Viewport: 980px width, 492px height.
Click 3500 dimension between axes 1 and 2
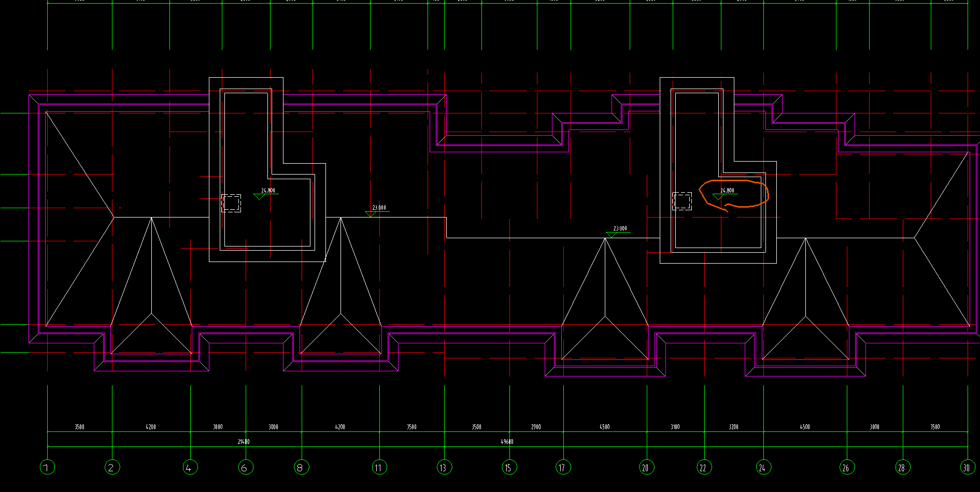(79, 427)
